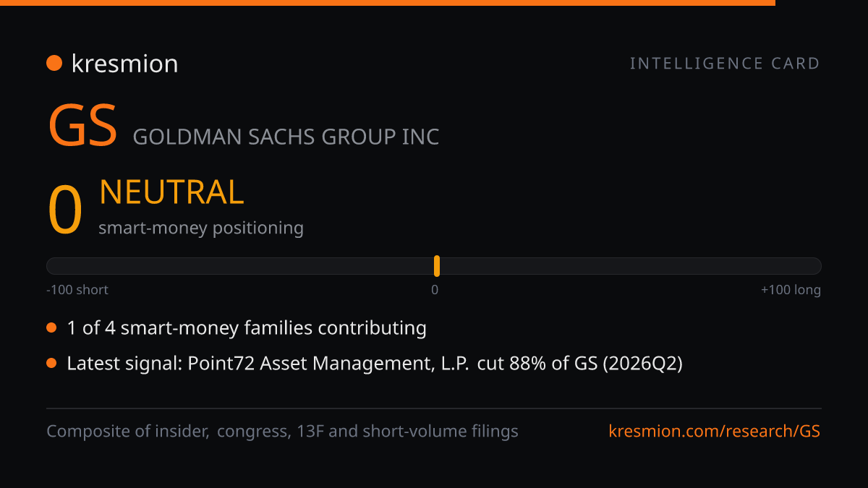Open the kresmion.com/research/GS link
This screenshot has height=488, width=868.
715,432
